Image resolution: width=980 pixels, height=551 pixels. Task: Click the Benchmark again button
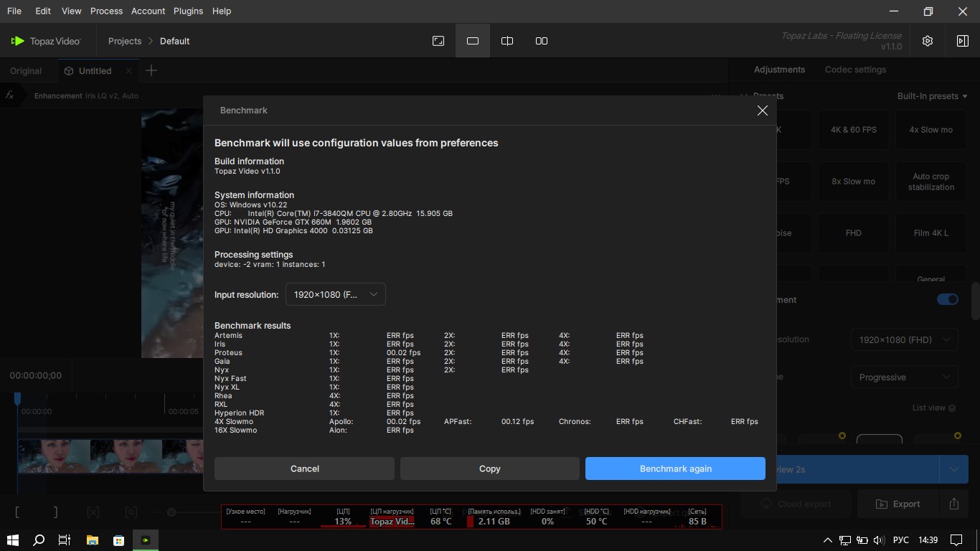675,468
